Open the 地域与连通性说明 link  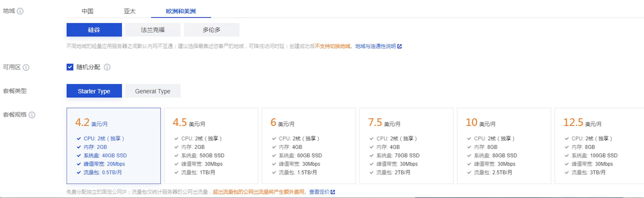375,46
